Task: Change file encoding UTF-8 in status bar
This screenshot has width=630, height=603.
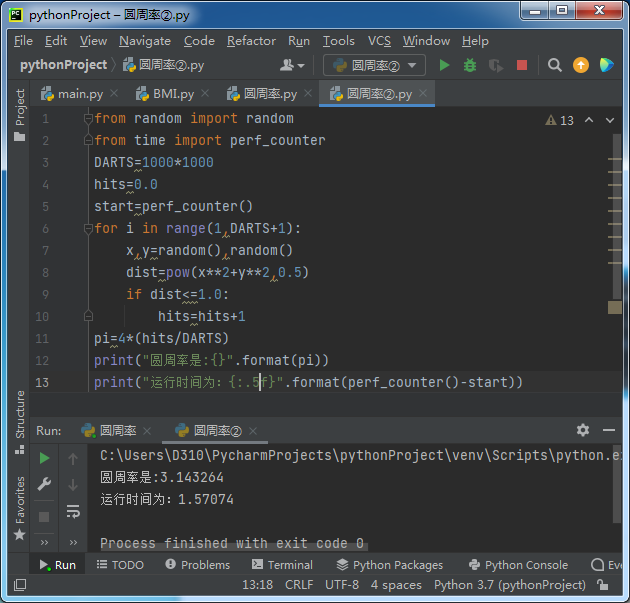Action: pos(342,585)
